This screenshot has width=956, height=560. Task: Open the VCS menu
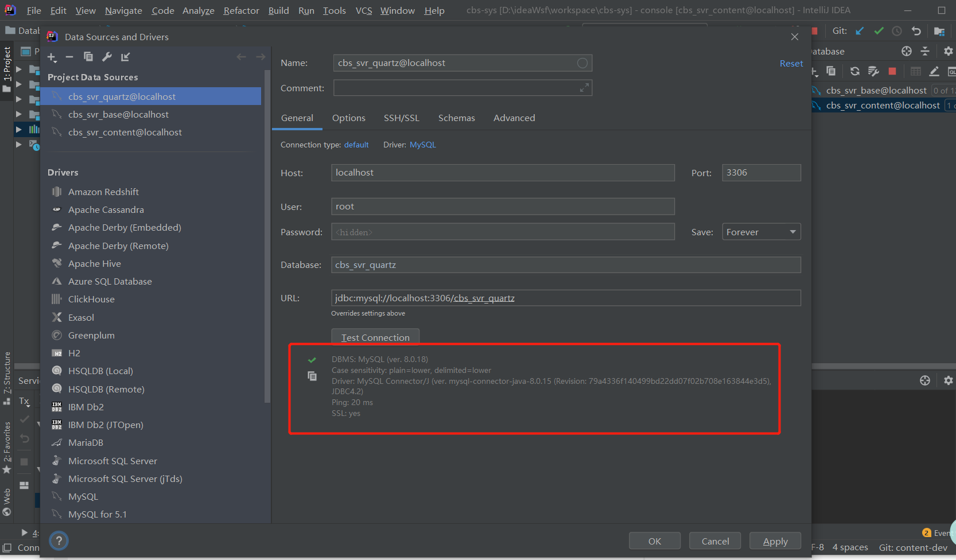[364, 10]
